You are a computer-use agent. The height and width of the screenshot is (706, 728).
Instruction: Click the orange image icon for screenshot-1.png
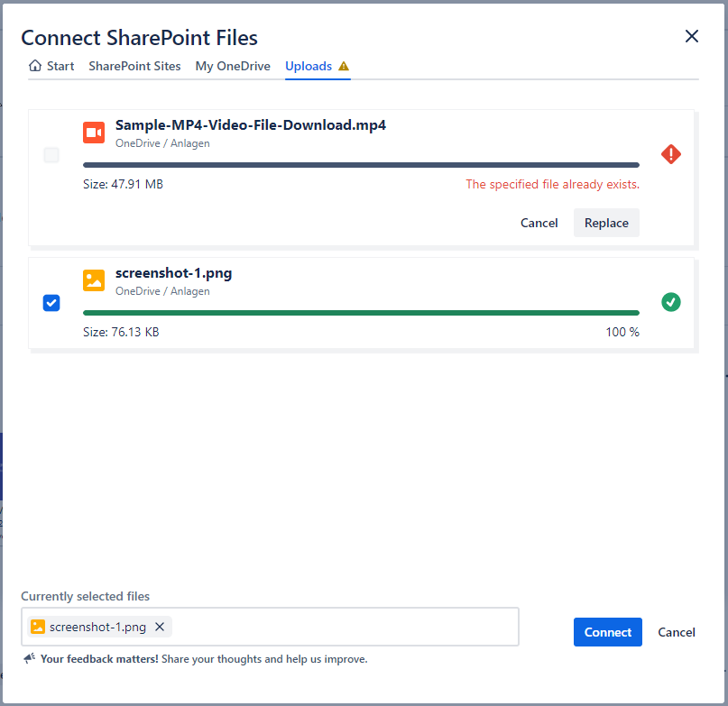coord(94,280)
